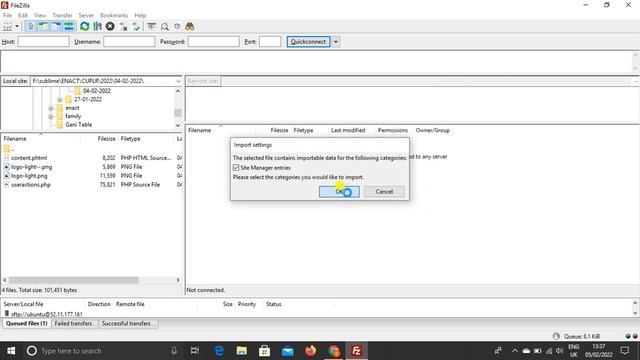The width and height of the screenshot is (640, 360).
Task: Open the Server menu
Action: [x=86, y=15]
